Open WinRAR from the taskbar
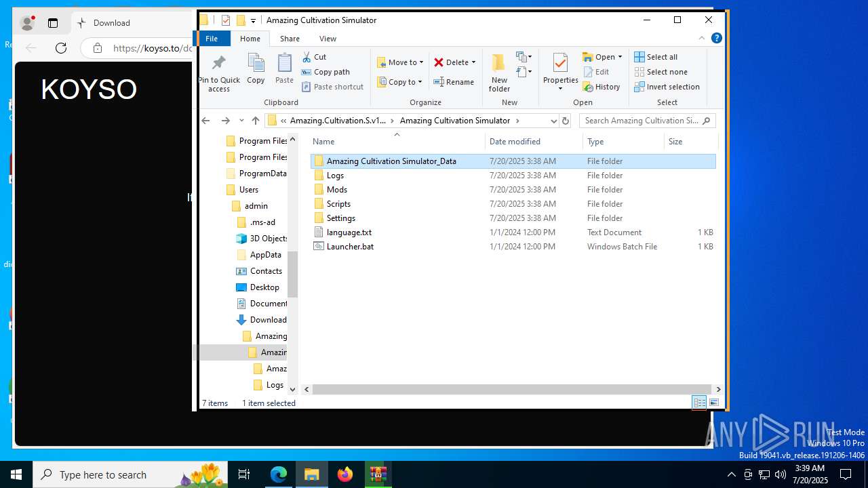This screenshot has height=488, width=868. pyautogui.click(x=378, y=474)
